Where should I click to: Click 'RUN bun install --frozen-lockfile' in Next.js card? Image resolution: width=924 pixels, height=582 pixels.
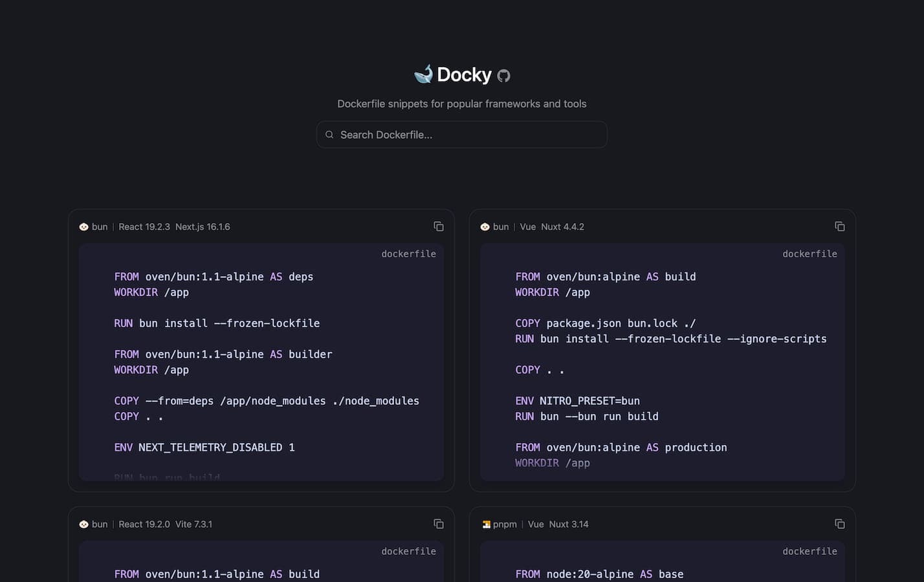(x=217, y=323)
